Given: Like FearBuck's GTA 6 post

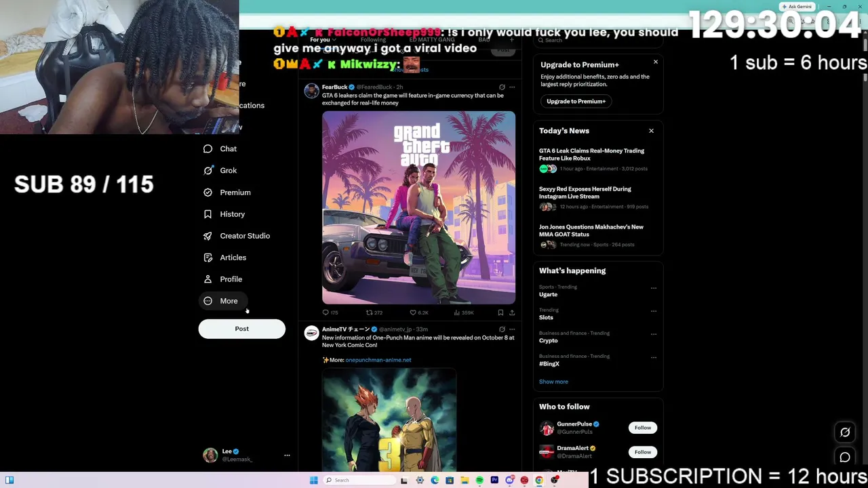Looking at the screenshot, I should tap(418, 312).
